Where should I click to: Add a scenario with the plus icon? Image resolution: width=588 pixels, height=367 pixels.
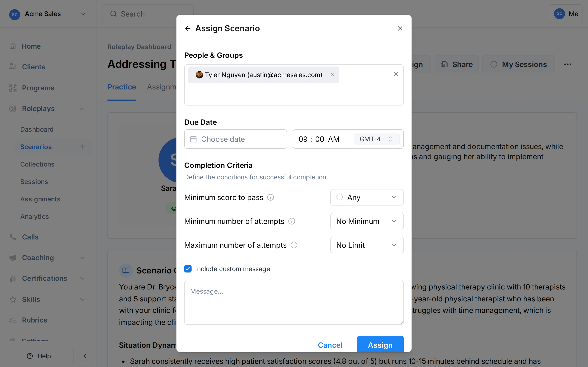point(82,147)
